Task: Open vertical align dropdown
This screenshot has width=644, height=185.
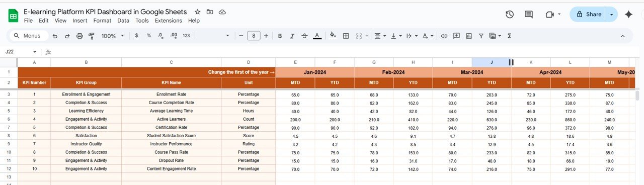Action: coord(396,36)
